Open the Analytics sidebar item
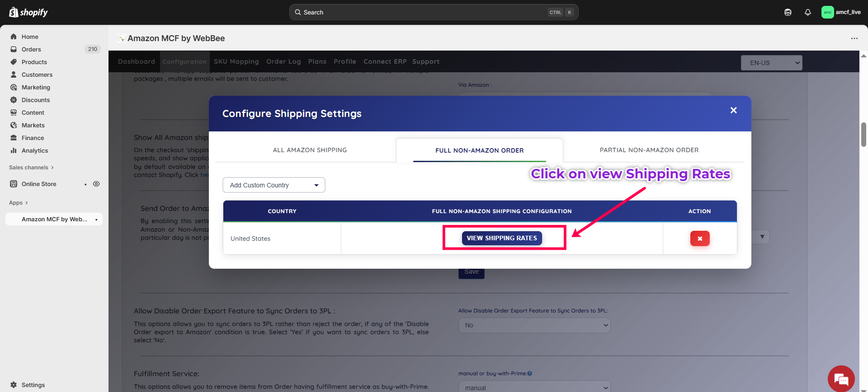The width and height of the screenshot is (868, 392). pos(34,150)
